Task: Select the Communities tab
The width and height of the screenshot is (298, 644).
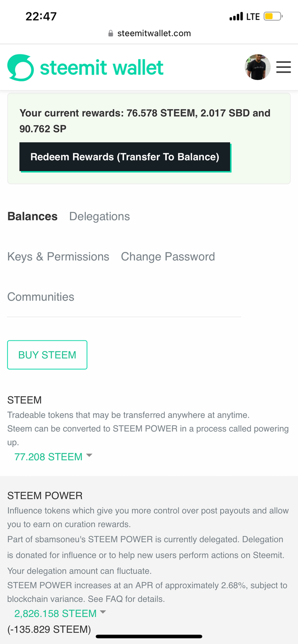Action: [41, 297]
